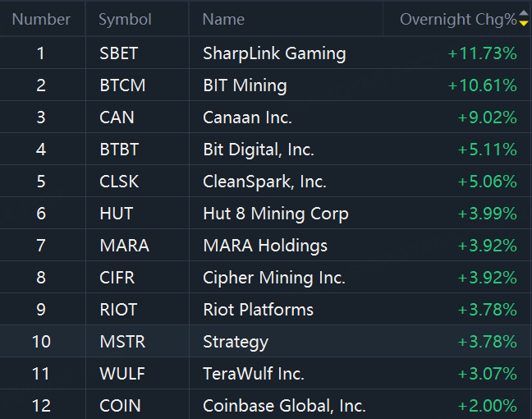Open the MARA Holdings entry
Viewport: 532px width, 419px height.
(265, 246)
